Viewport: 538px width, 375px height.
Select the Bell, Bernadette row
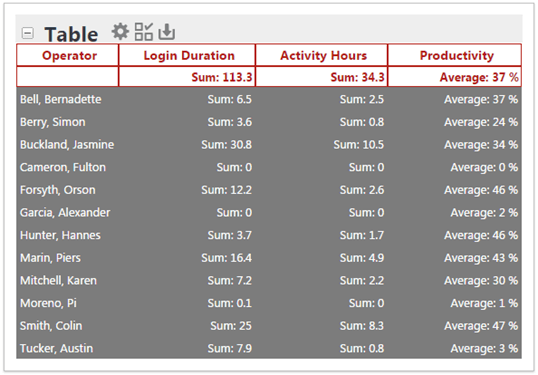[x=269, y=99]
